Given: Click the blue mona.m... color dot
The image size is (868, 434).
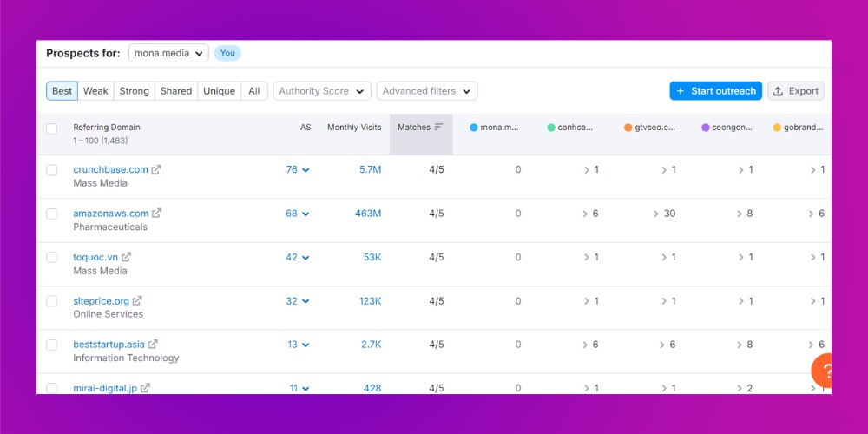Looking at the screenshot, I should [x=473, y=128].
